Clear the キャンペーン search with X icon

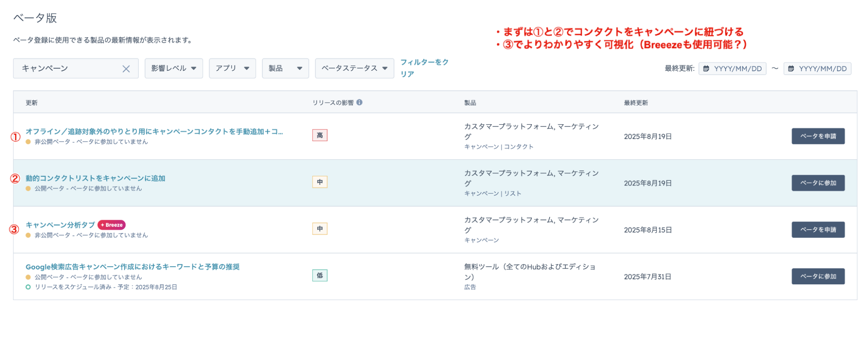point(126,69)
